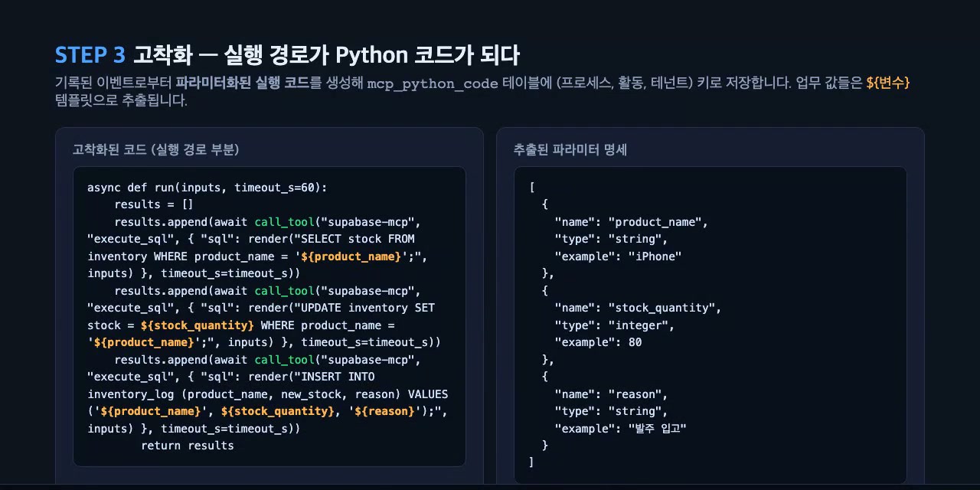
Task: Click the code text 'SELECT stock FROM'
Action: (358, 239)
